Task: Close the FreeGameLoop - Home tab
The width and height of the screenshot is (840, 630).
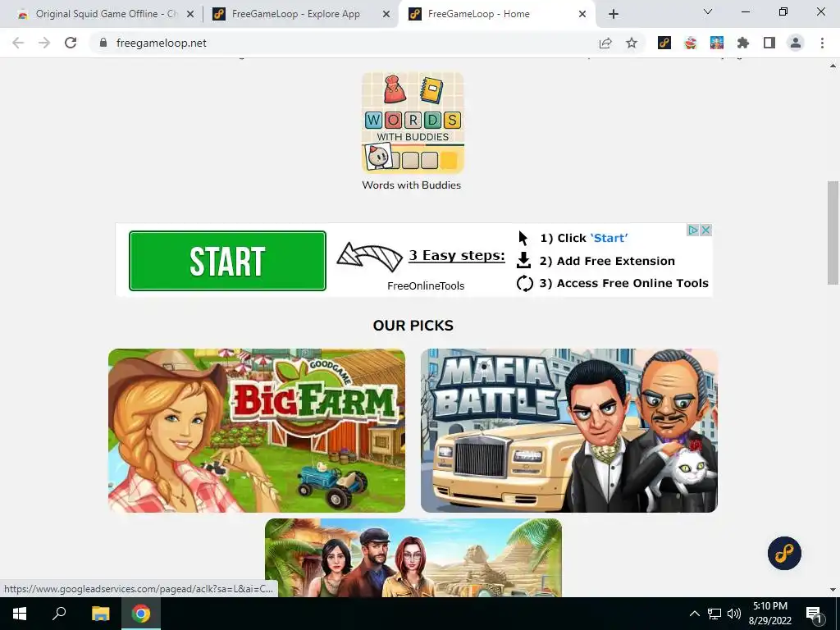Action: (x=582, y=15)
